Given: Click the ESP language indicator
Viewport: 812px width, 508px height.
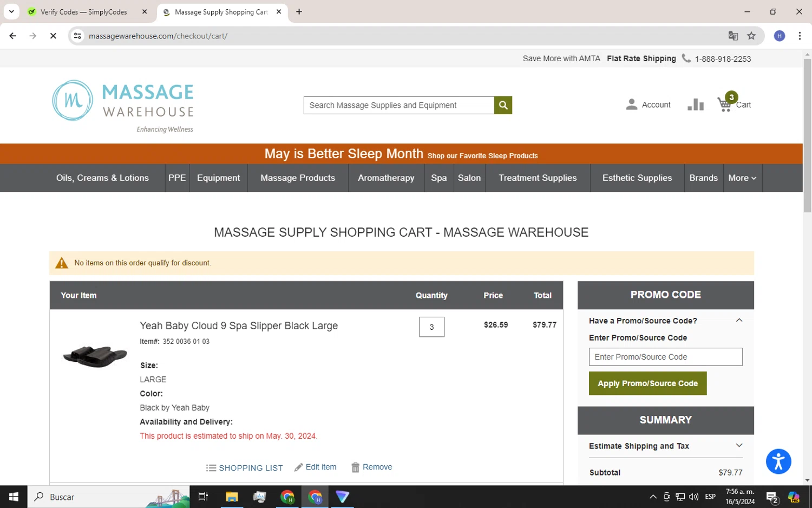Looking at the screenshot, I should pos(710,497).
